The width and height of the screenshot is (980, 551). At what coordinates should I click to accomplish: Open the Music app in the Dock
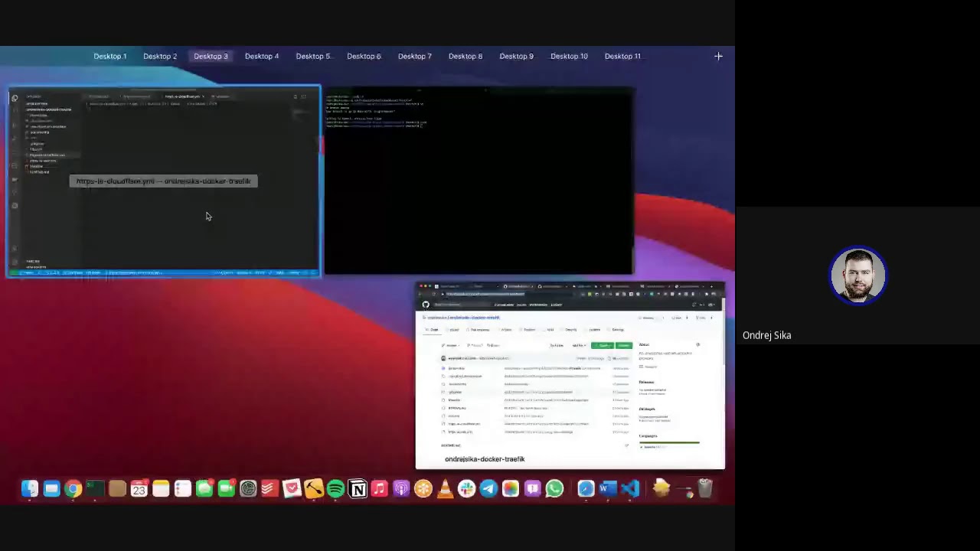click(380, 488)
